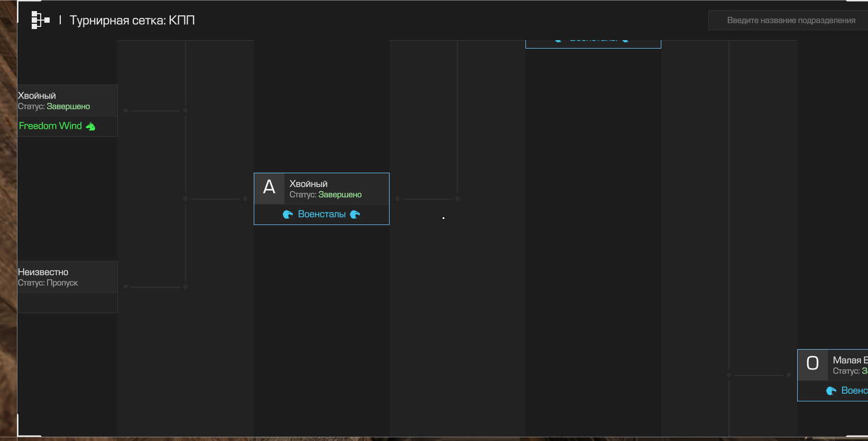Click the O badge of Малая match card
Image resolution: width=868 pixels, height=441 pixels.
[x=812, y=365]
